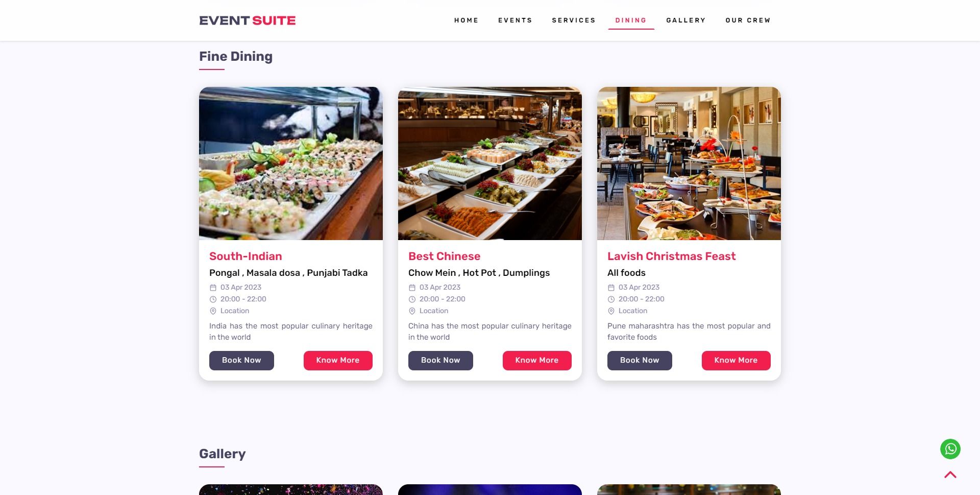Image resolution: width=980 pixels, height=495 pixels.
Task: Open the green WhatsApp chat icon
Action: pyautogui.click(x=950, y=449)
